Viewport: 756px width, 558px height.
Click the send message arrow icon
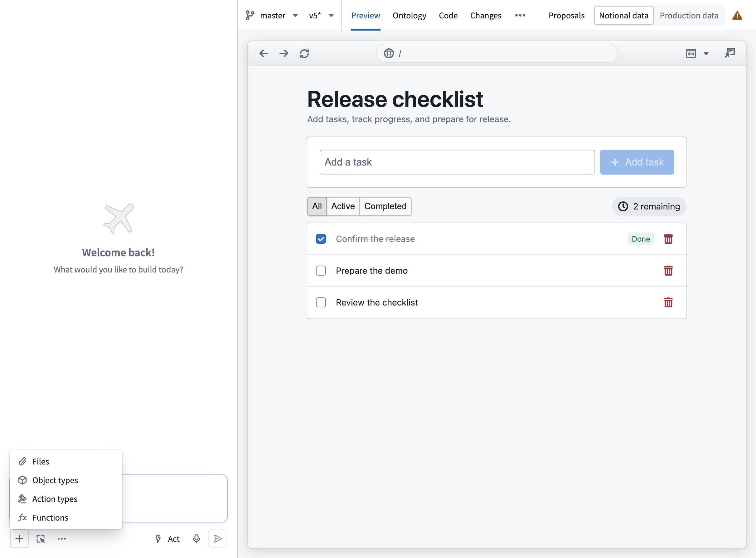(x=218, y=539)
